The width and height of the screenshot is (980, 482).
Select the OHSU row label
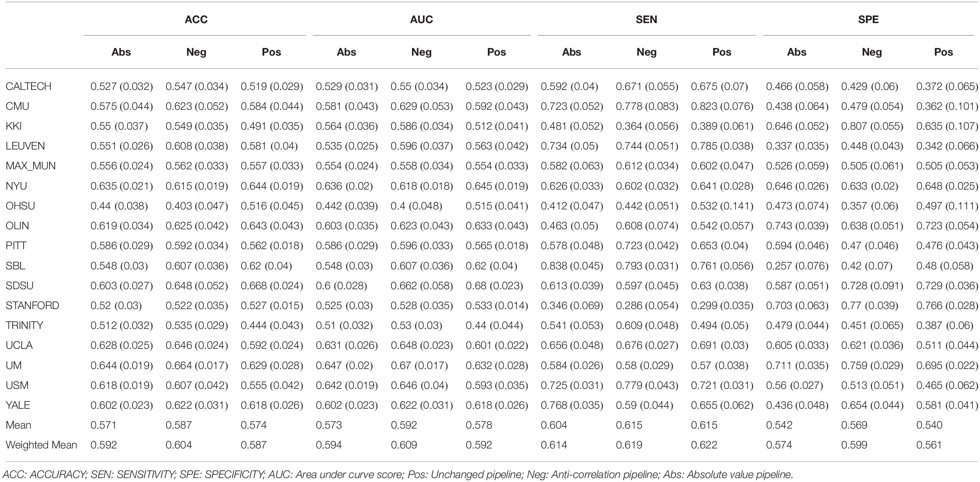click(20, 206)
